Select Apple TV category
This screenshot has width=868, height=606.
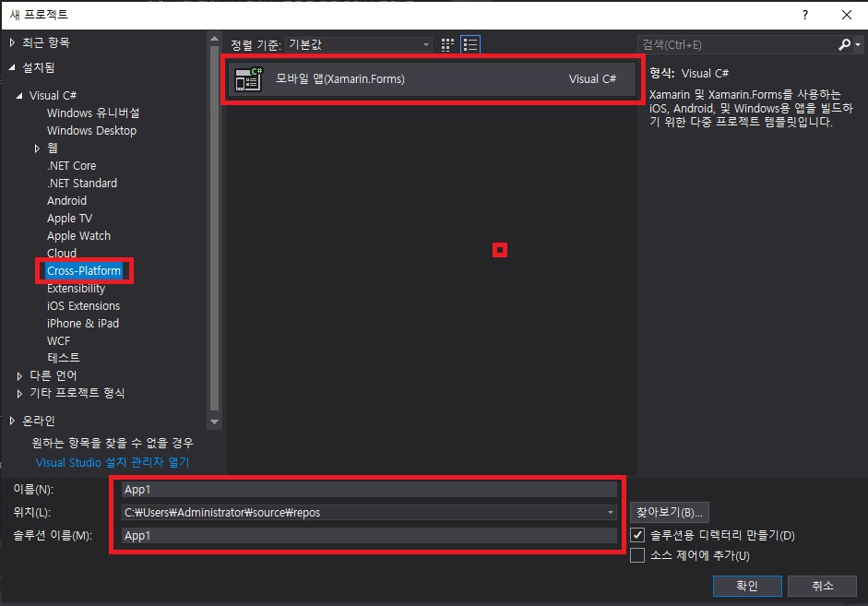click(x=69, y=218)
